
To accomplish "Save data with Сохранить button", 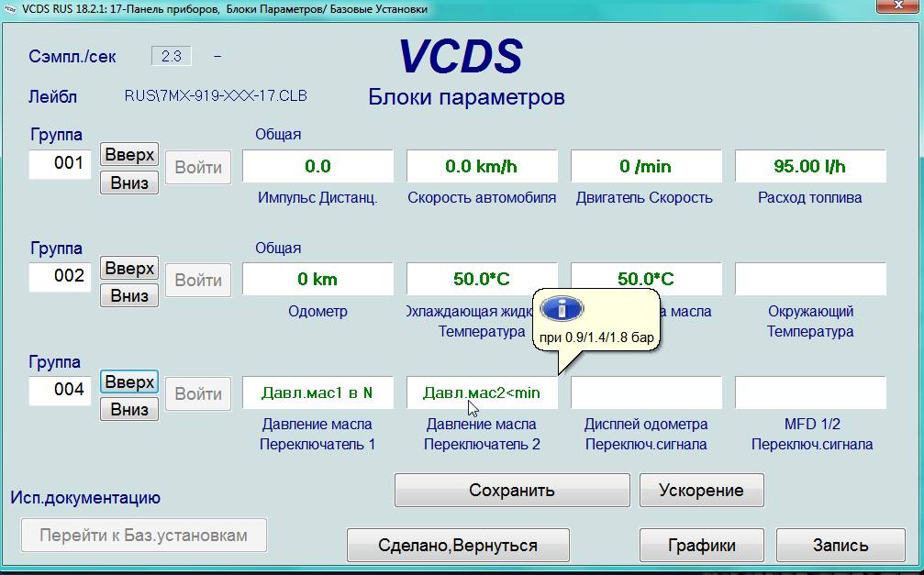I will (x=512, y=490).
